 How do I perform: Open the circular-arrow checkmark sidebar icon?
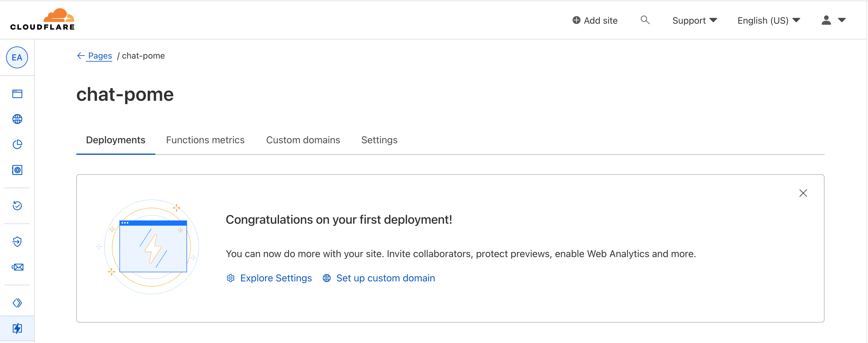pos(17,205)
